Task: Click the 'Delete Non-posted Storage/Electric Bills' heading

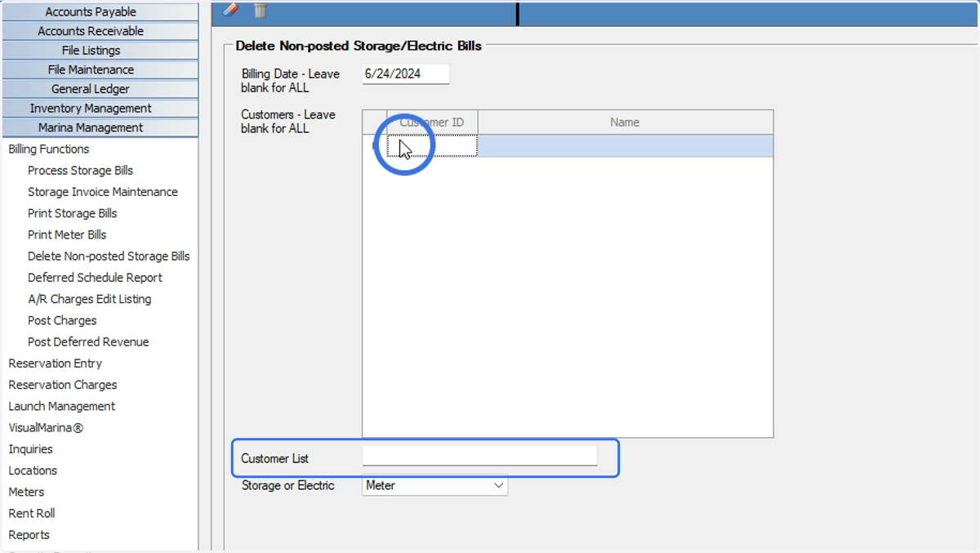Action: coord(359,46)
